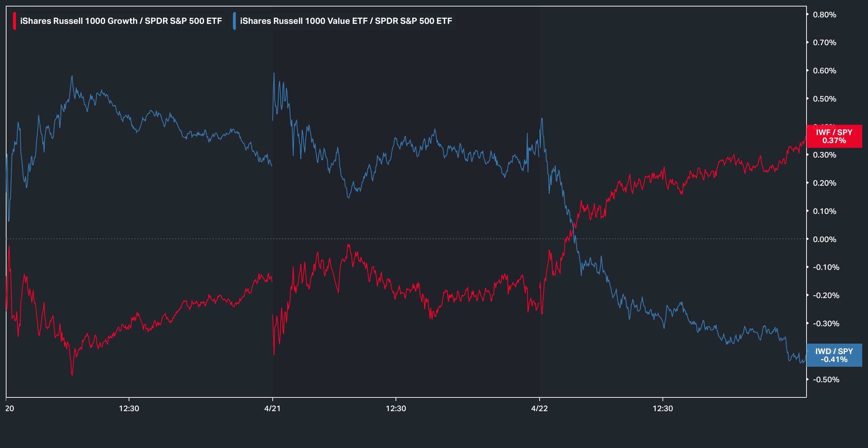Click the -0.50% label on the percent axis
868x448 pixels.
826,379
